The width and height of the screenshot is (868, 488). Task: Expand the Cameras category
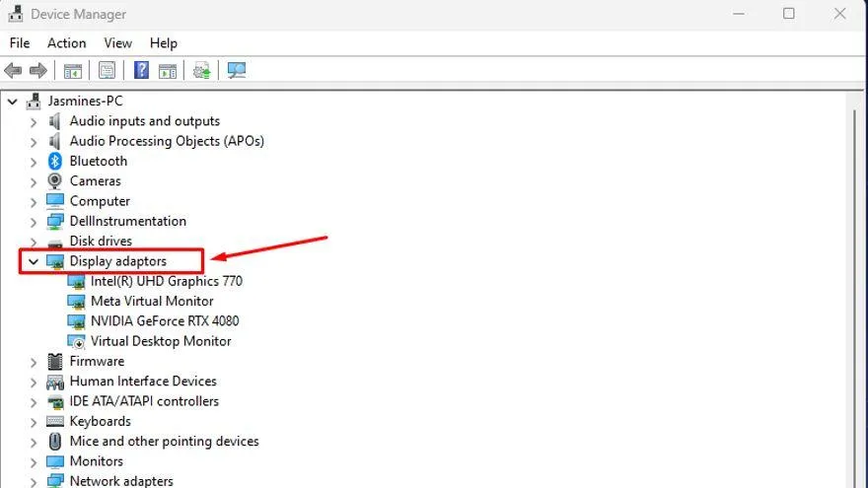click(34, 182)
